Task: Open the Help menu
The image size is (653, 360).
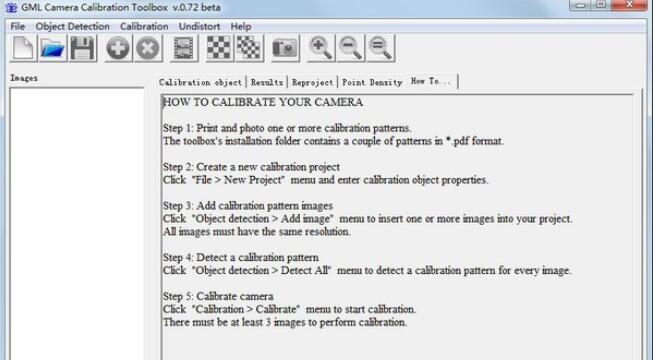Action: point(241,26)
